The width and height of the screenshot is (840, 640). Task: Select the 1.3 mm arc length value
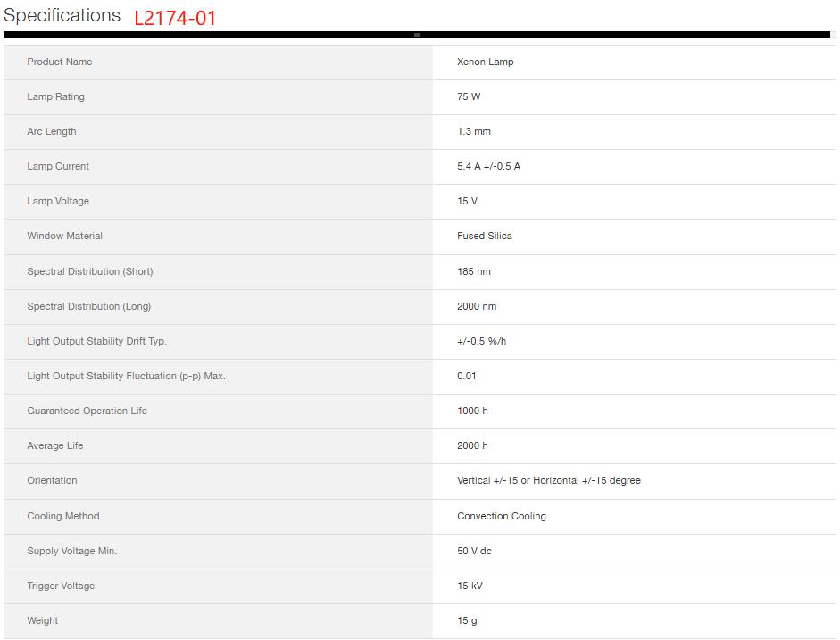pos(473,131)
